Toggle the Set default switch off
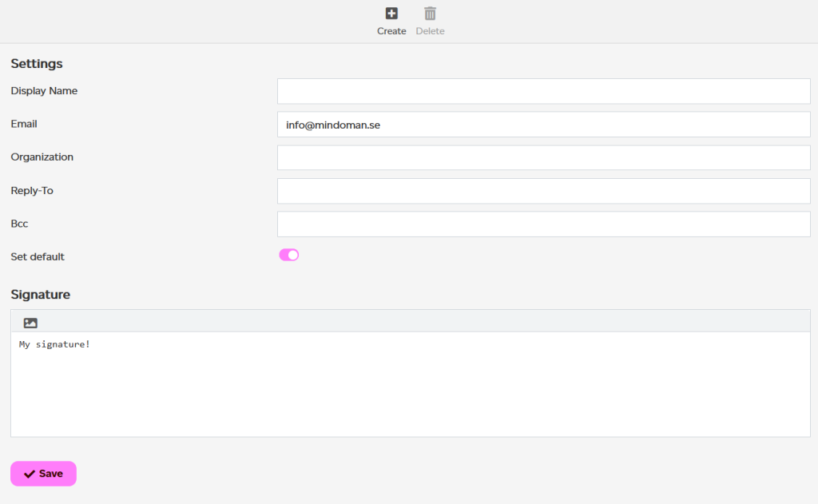Image resolution: width=818 pixels, height=504 pixels. (x=288, y=255)
